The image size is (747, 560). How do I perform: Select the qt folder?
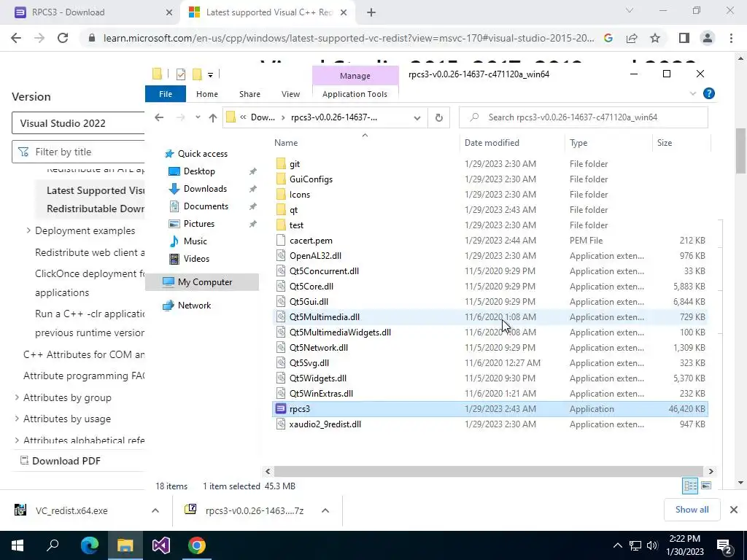pos(293,209)
